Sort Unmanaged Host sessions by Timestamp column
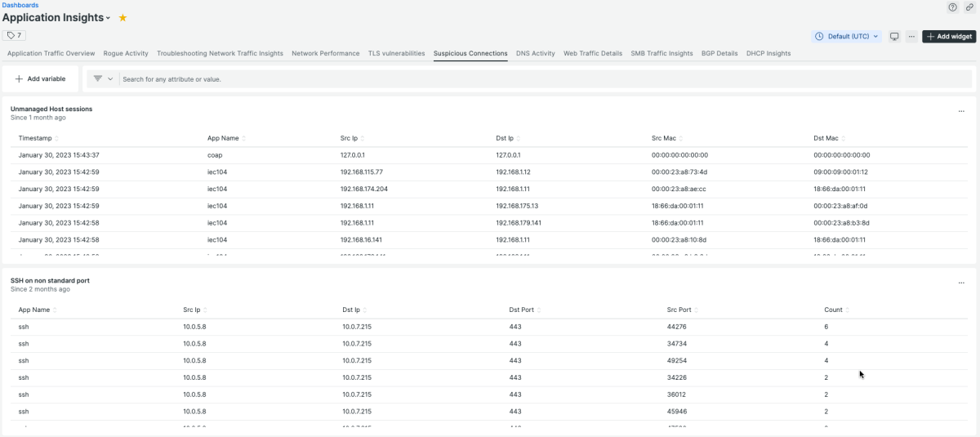Screen dimensions: 980x437 tap(35, 138)
